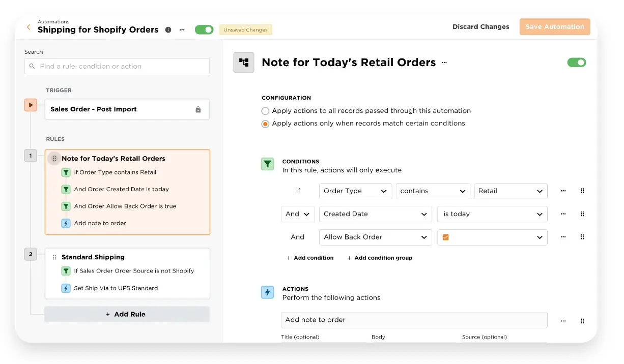Open more options beside Shipping for Shopify Orders
This screenshot has height=364, width=624.
[x=182, y=30]
